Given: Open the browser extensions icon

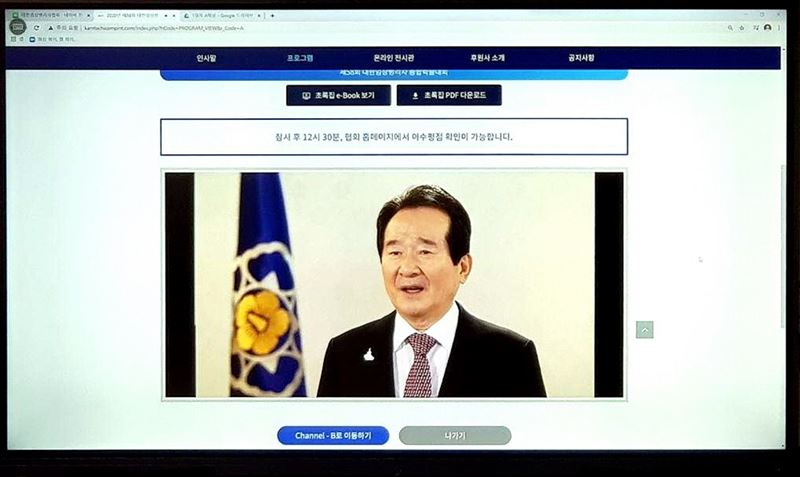Looking at the screenshot, I should [756, 28].
